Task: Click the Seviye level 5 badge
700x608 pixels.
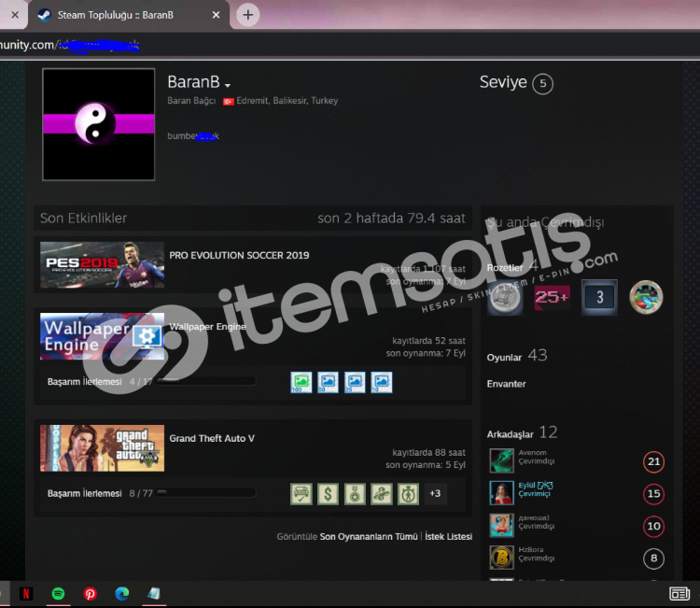Action: 542,83
